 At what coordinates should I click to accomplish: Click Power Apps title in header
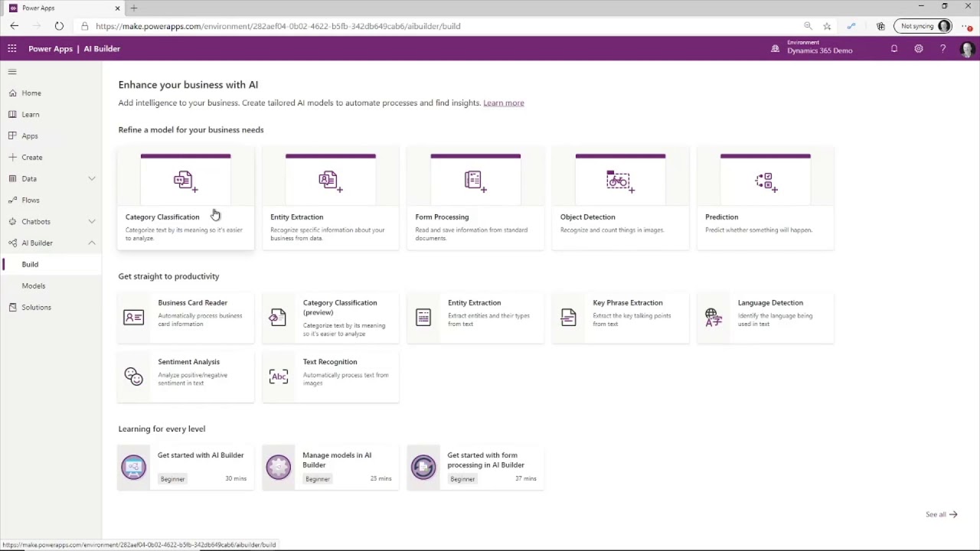[51, 49]
